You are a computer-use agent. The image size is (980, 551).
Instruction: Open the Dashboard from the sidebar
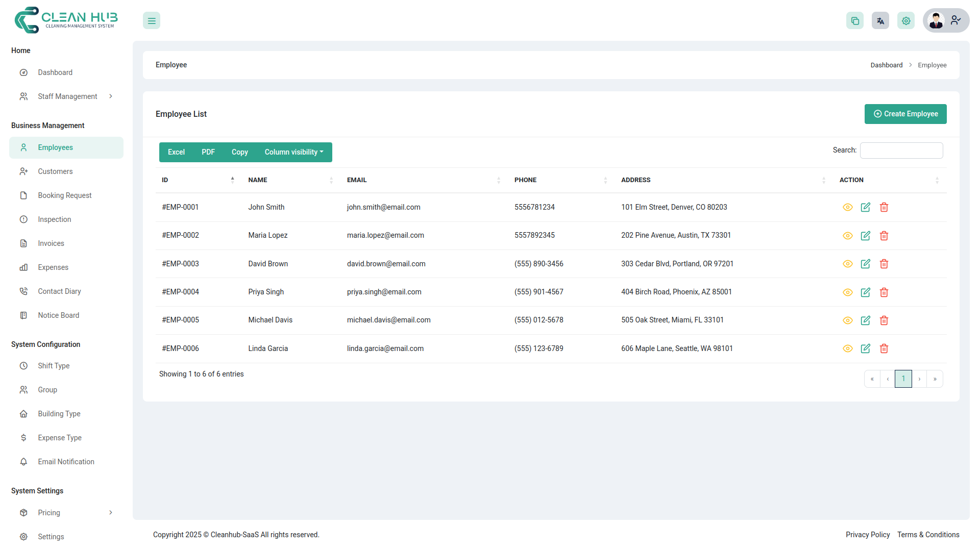click(55, 72)
